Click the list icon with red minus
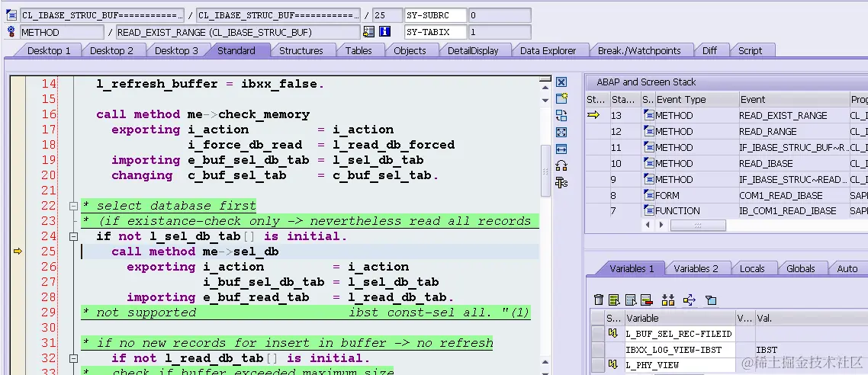Image resolution: width=868 pixels, height=375 pixels. [647, 300]
